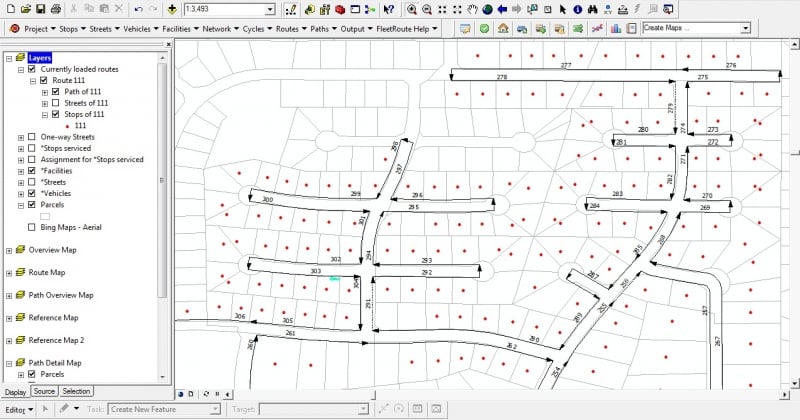Toggle Stops of 111 checkbox
This screenshot has height=420, width=800.
pos(56,114)
